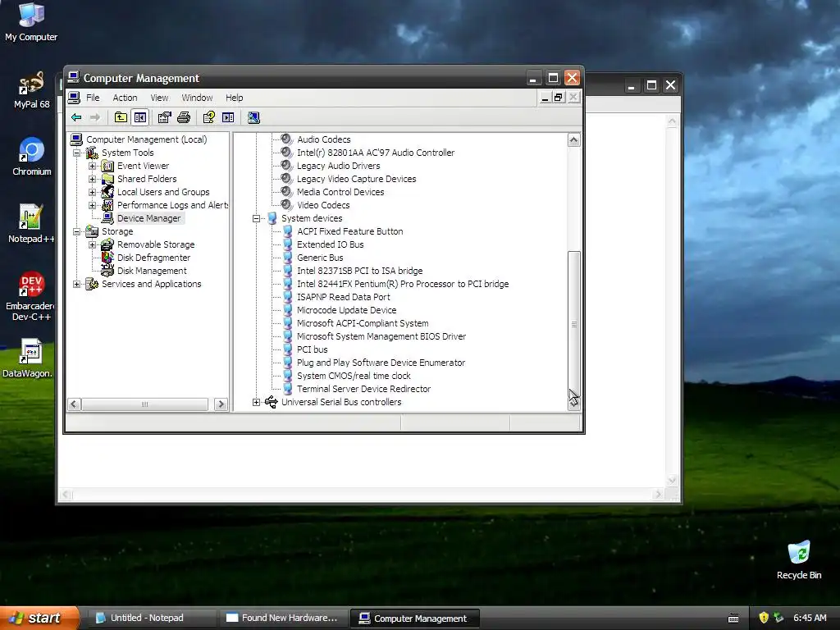Click the ISAPNP Read Data Port icon
The height and width of the screenshot is (630, 840).
288,297
